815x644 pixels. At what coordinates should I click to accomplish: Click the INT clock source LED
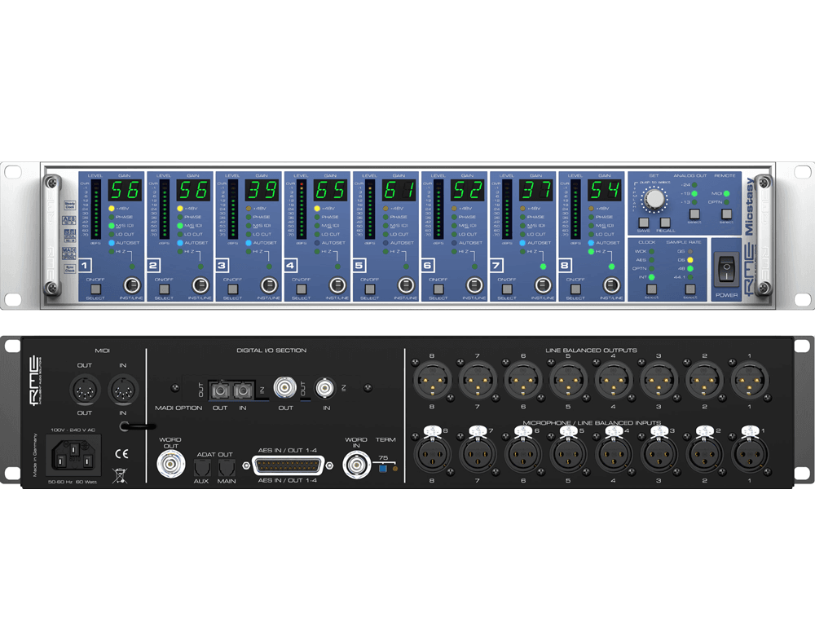pos(651,276)
